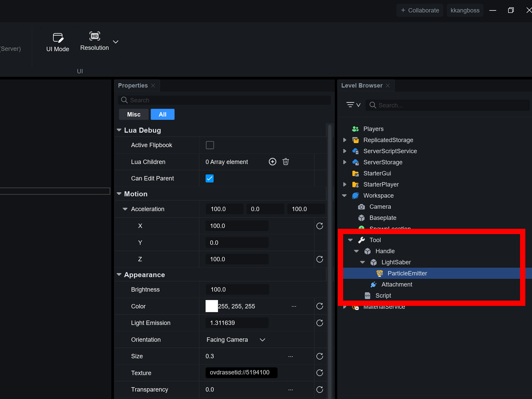Select the All properties tab
This screenshot has width=532, height=399.
[163, 114]
